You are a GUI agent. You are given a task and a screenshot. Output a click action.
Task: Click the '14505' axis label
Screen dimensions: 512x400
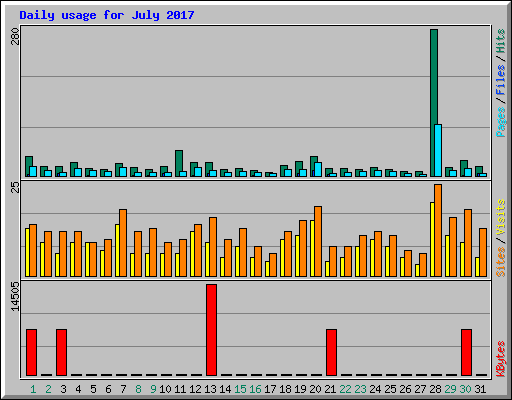click(15, 297)
